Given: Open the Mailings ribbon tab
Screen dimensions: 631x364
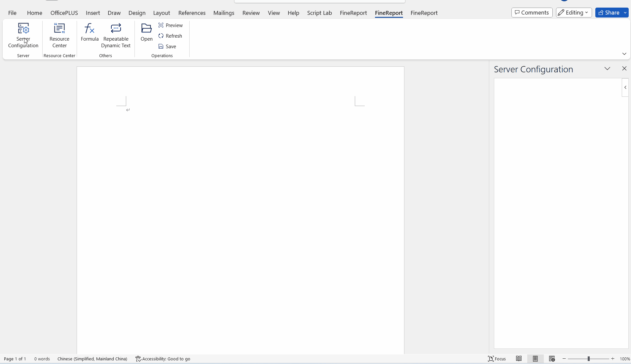Looking at the screenshot, I should click(x=224, y=13).
